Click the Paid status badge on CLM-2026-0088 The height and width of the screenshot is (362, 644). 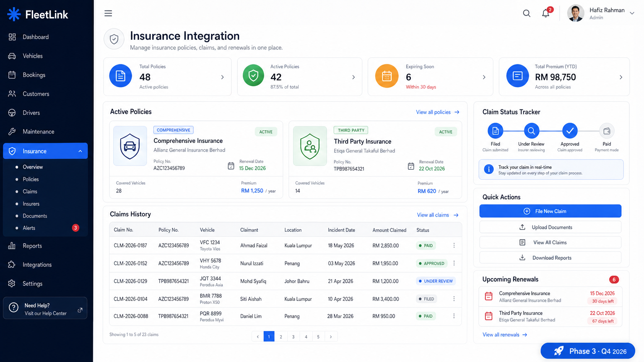click(x=425, y=316)
